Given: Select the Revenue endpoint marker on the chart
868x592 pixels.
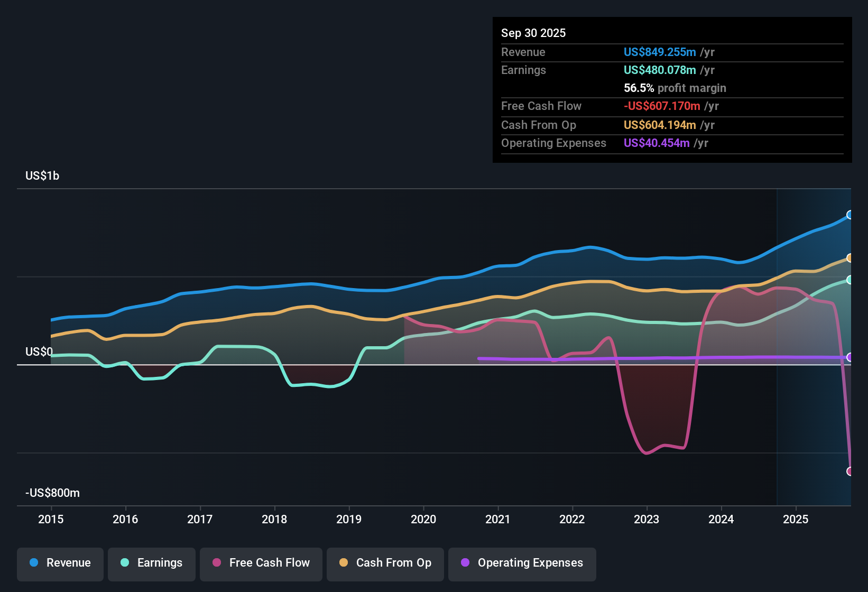Looking at the screenshot, I should 850,215.
